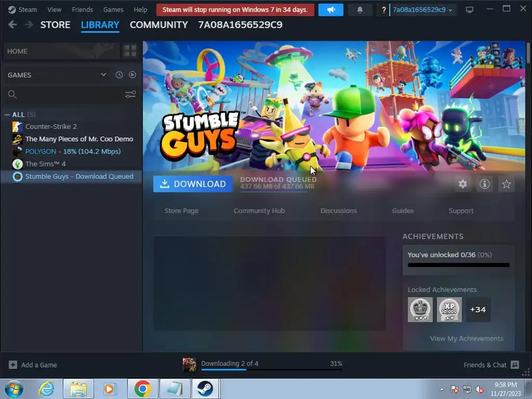Click the POLYGON game icon

pos(18,151)
